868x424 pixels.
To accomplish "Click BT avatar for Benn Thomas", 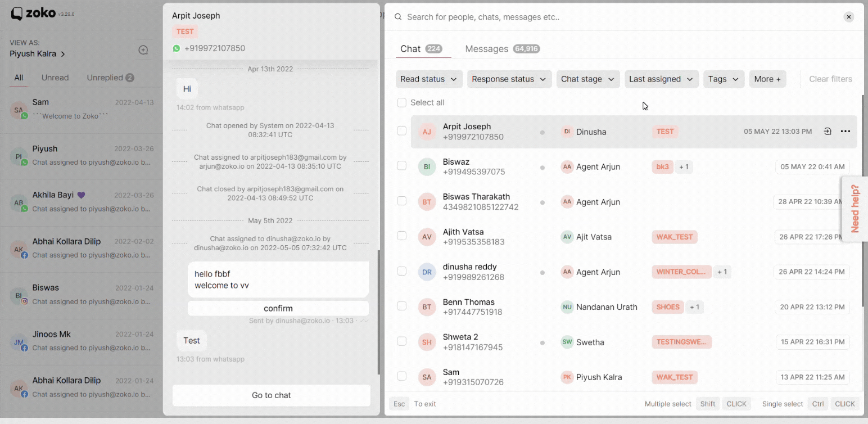I will 427,307.
